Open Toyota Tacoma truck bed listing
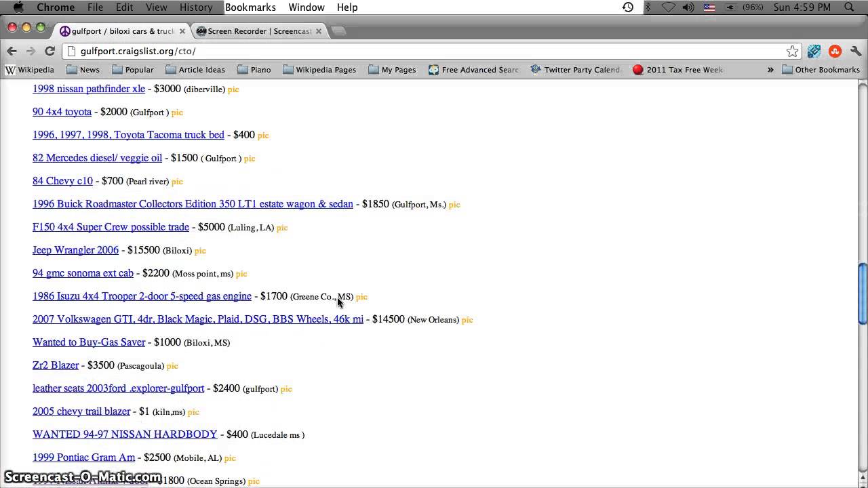The width and height of the screenshot is (868, 488). click(x=128, y=135)
